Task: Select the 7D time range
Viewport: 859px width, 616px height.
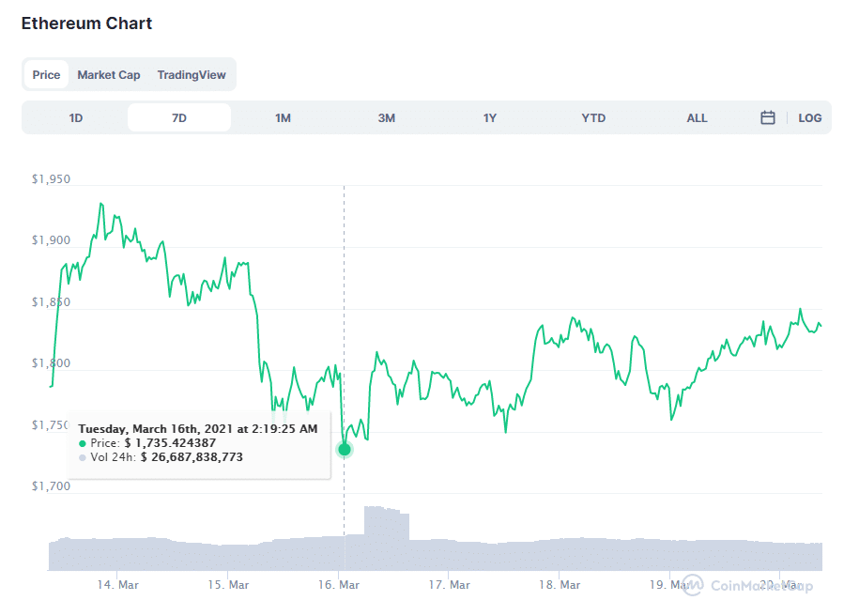Action: pyautogui.click(x=179, y=117)
